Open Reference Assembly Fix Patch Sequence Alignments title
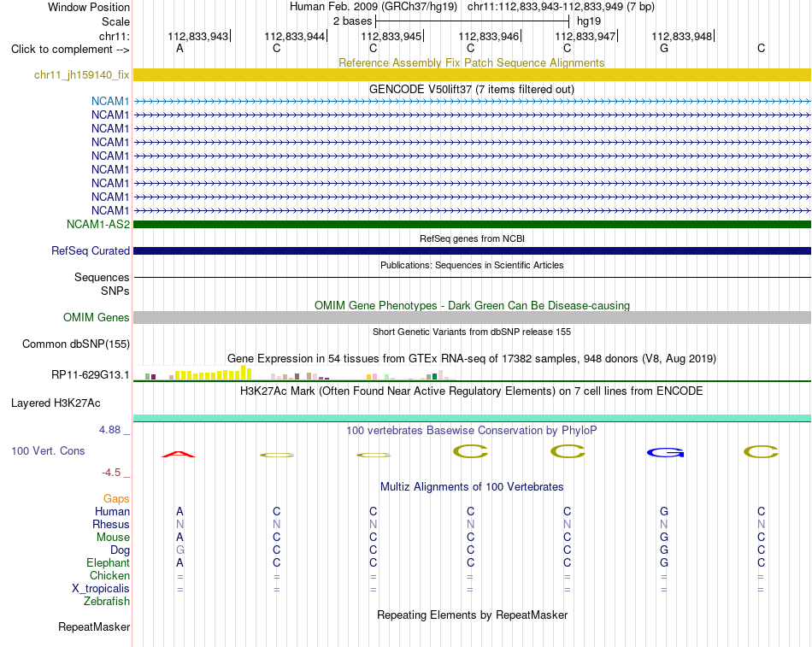812x647 pixels. [471, 62]
